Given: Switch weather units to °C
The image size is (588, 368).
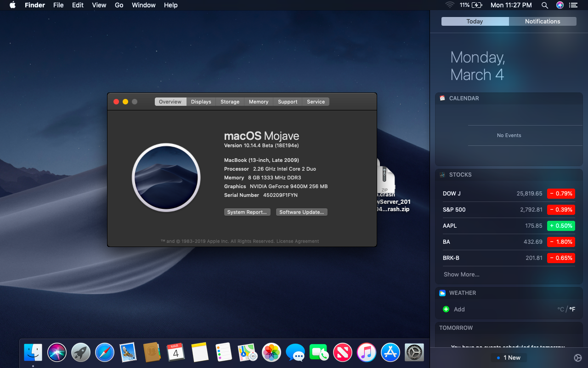Looking at the screenshot, I should [560, 309].
